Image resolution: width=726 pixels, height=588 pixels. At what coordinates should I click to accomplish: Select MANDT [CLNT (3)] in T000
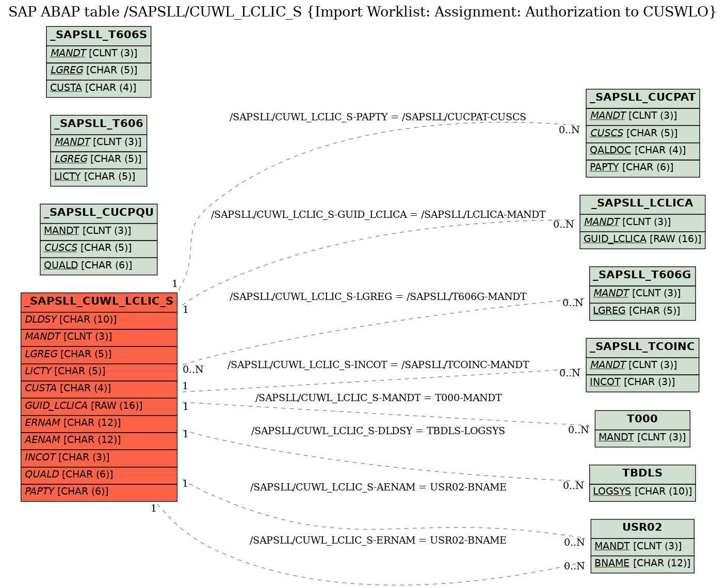642,438
